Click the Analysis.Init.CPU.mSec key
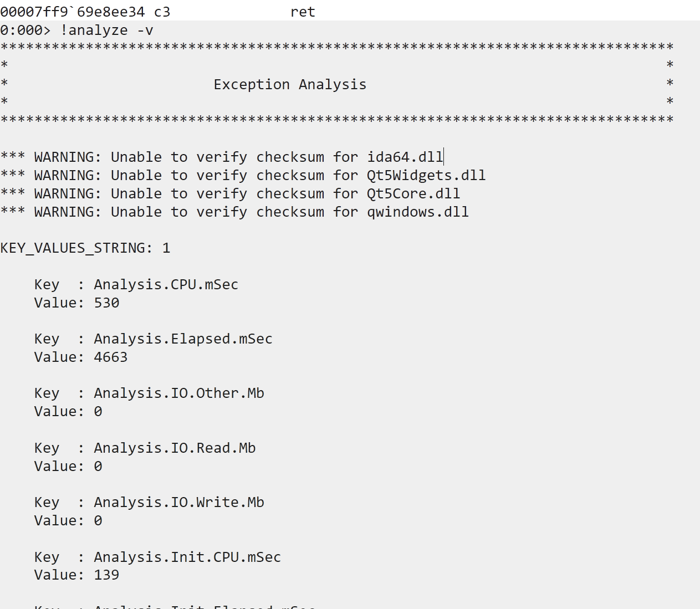This screenshot has width=700, height=609. 187,557
